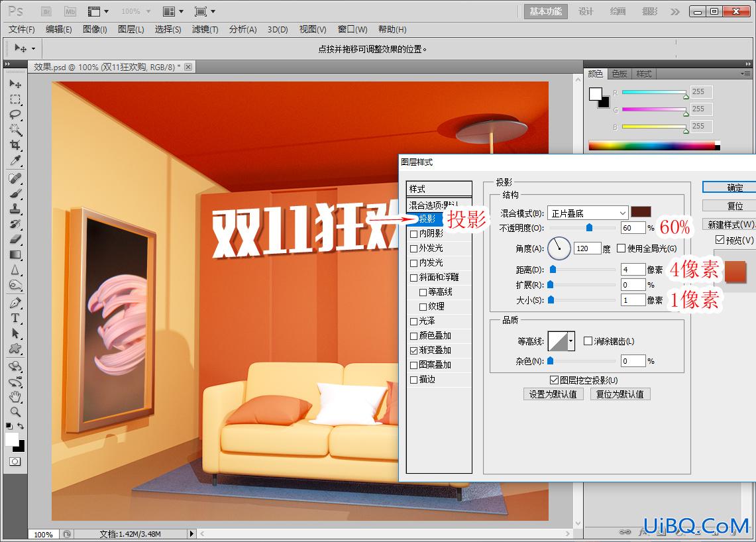Select the Rectangular Marquee tool
This screenshot has height=542, width=756.
click(15, 99)
